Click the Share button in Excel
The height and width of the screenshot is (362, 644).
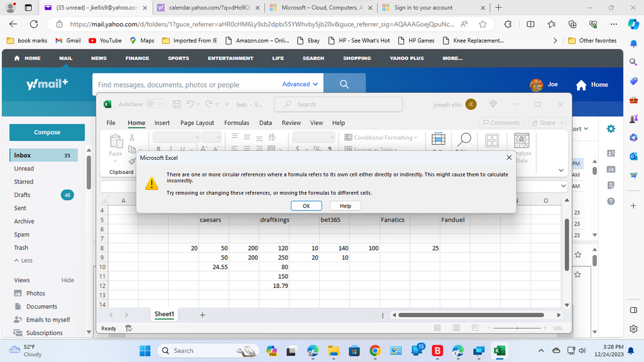[547, 123]
